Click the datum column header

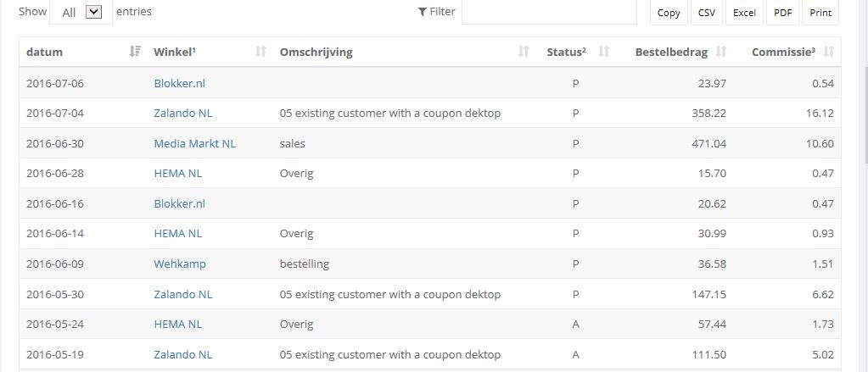tap(45, 52)
